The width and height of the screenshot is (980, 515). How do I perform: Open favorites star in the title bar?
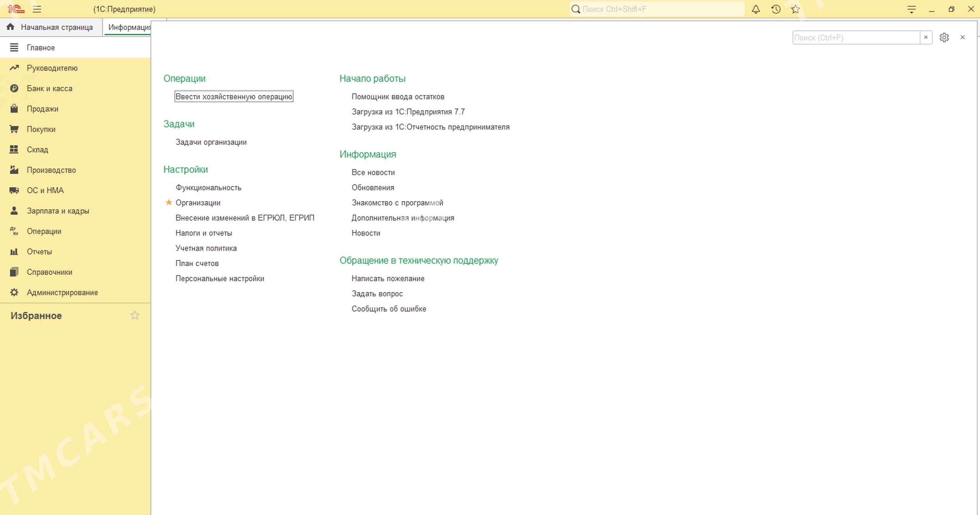click(795, 9)
